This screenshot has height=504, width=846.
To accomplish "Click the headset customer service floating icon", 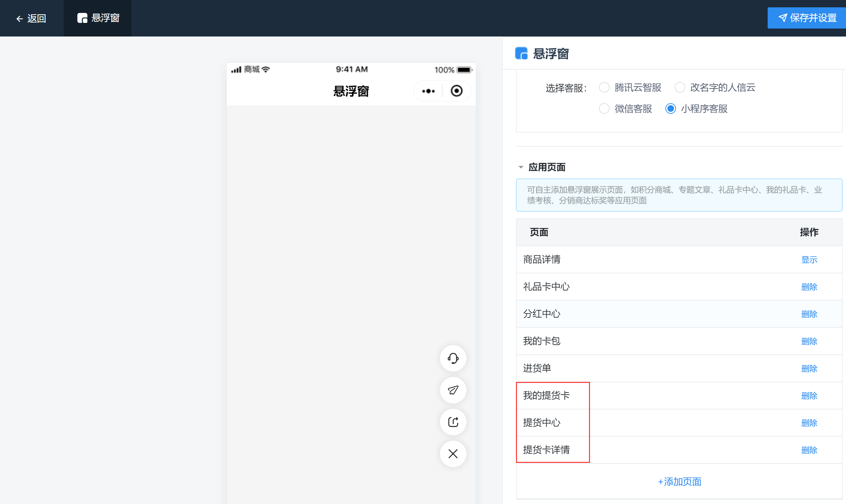I will (x=453, y=358).
